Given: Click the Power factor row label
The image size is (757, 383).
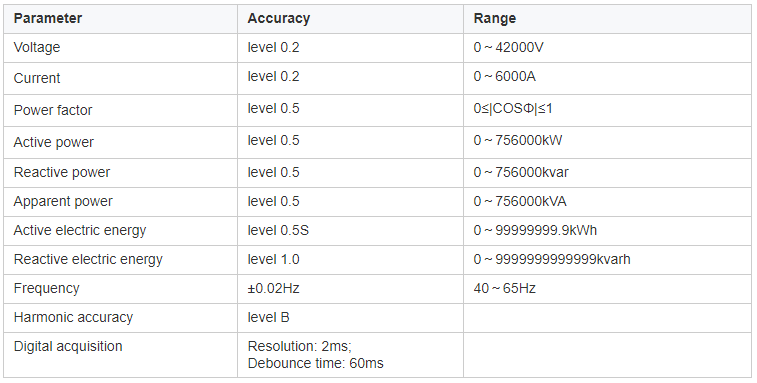Looking at the screenshot, I should [53, 110].
